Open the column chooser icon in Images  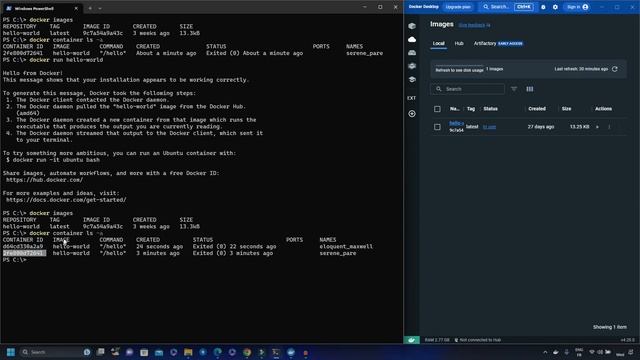point(529,89)
